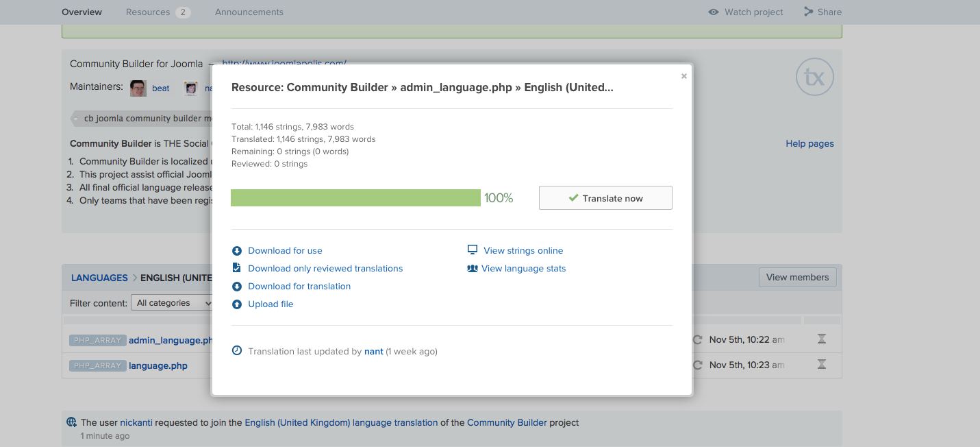
Task: Click maintainer beat's avatar
Action: coord(138,88)
